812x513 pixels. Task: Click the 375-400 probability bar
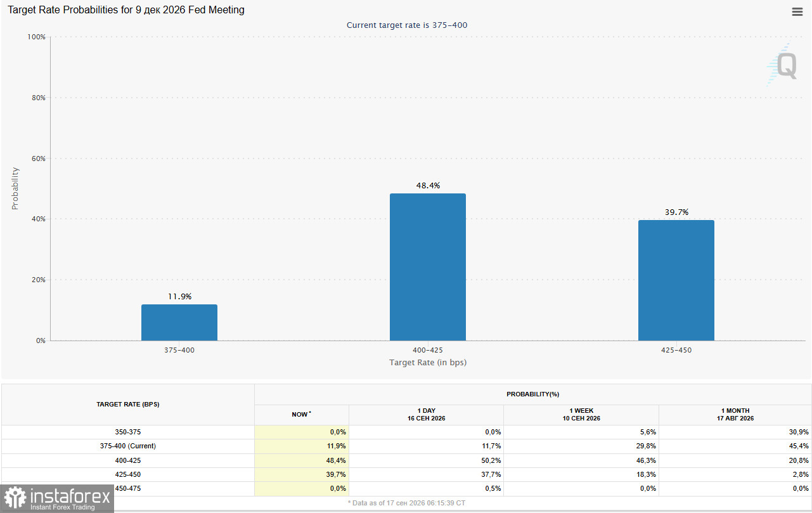coord(179,323)
